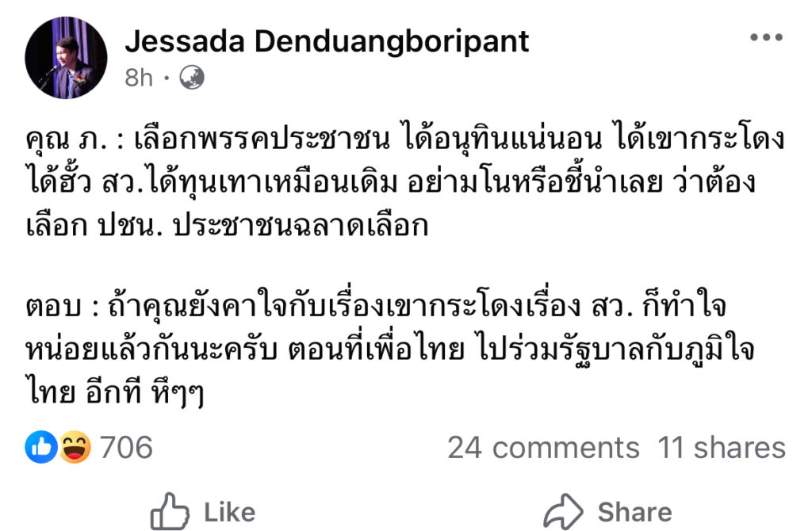Click the "8h" post timestamp
Screen dimensions: 812x531
[138, 78]
